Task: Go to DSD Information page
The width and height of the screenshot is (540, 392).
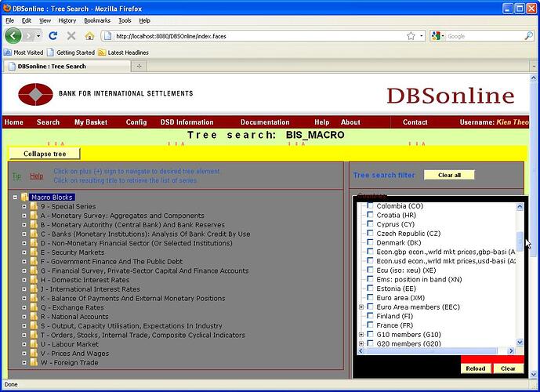Action: (187, 122)
